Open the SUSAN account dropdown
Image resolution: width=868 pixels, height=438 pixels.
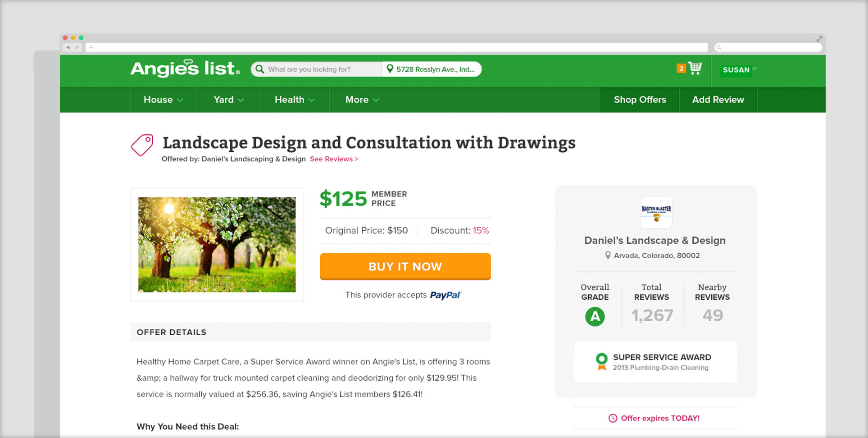coord(739,70)
